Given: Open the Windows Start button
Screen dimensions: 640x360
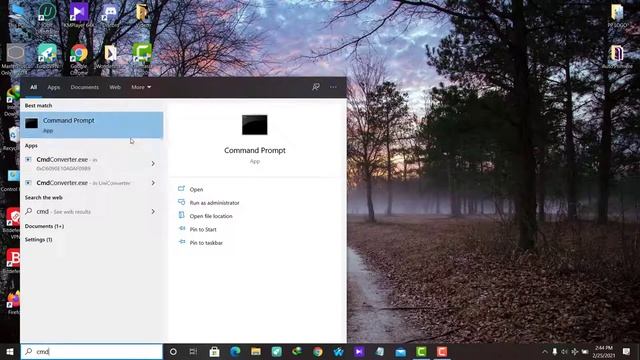Looking at the screenshot, I should [x=10, y=351].
